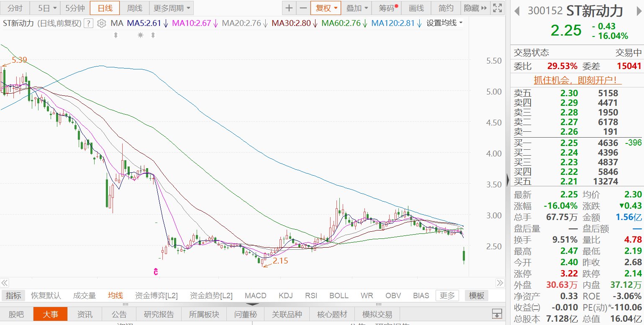Click the save/screenshot icon at bottom right
644x325 pixels.
pyautogui.click(x=497, y=314)
